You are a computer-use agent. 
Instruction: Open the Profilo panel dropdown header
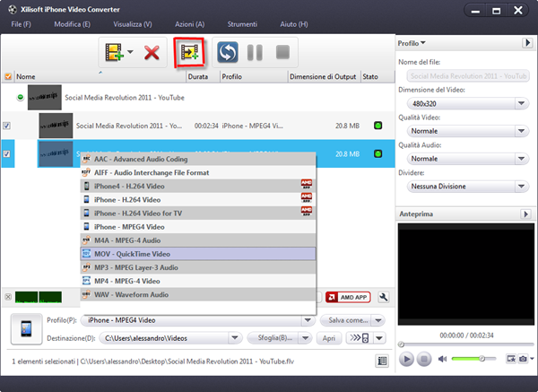pyautogui.click(x=412, y=43)
